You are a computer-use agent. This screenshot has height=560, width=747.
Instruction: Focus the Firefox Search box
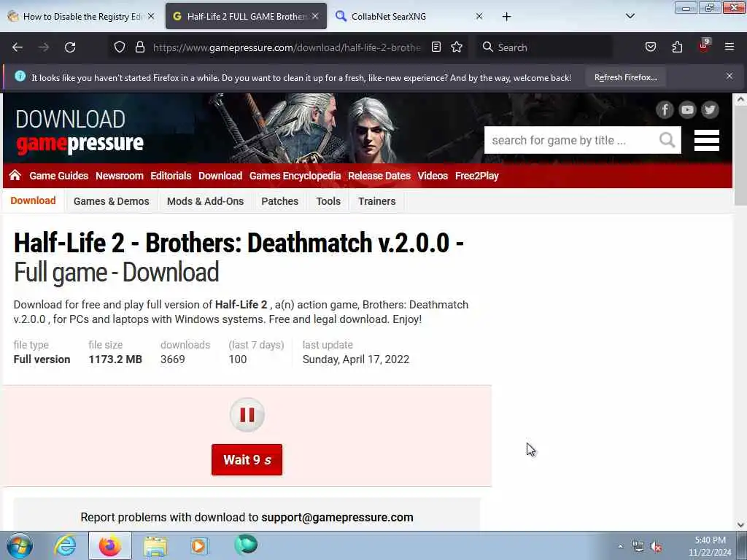[546, 47]
